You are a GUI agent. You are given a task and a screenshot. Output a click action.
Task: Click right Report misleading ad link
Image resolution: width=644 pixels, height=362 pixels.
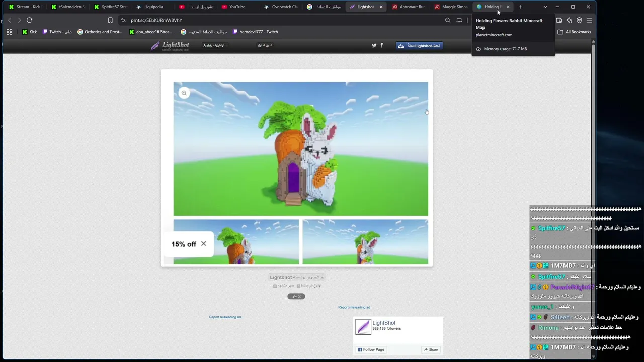coord(354,307)
